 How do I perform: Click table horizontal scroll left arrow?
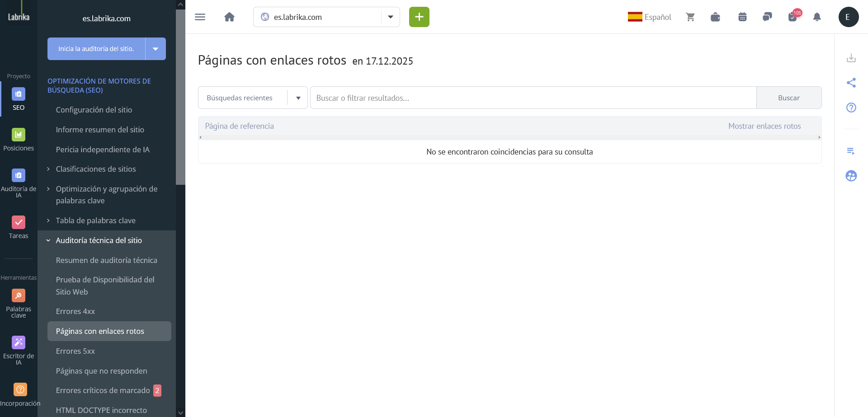click(201, 137)
